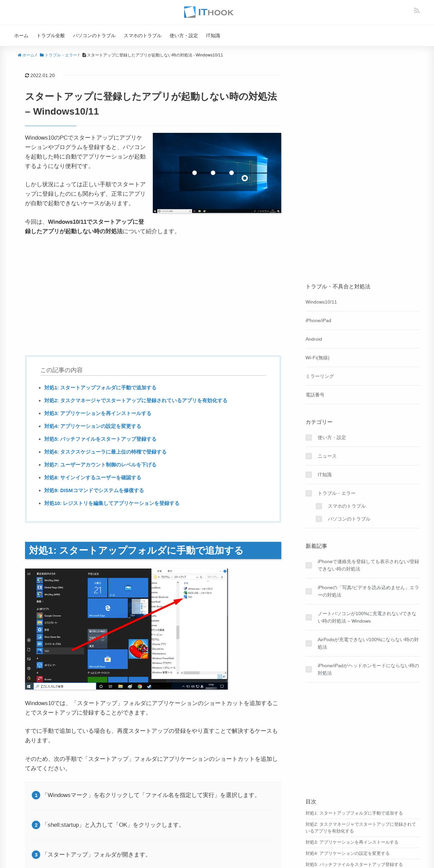Jump to 対処3 in sidebar 目次
Viewport: 434px width, 868px height.
[x=352, y=842]
